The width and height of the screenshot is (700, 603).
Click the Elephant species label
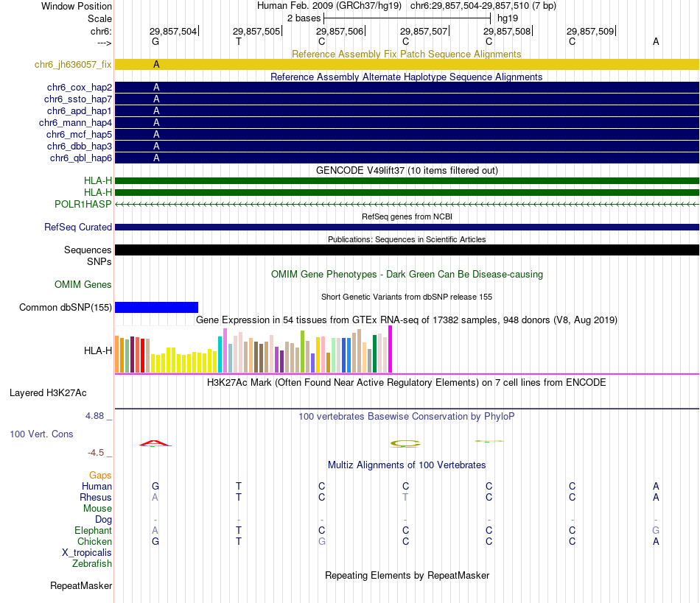93,530
